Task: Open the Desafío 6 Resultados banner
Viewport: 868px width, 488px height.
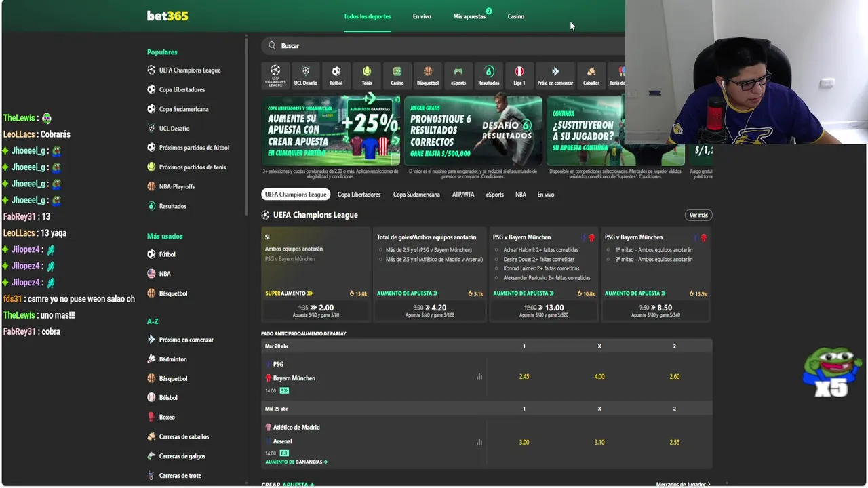Action: point(473,131)
